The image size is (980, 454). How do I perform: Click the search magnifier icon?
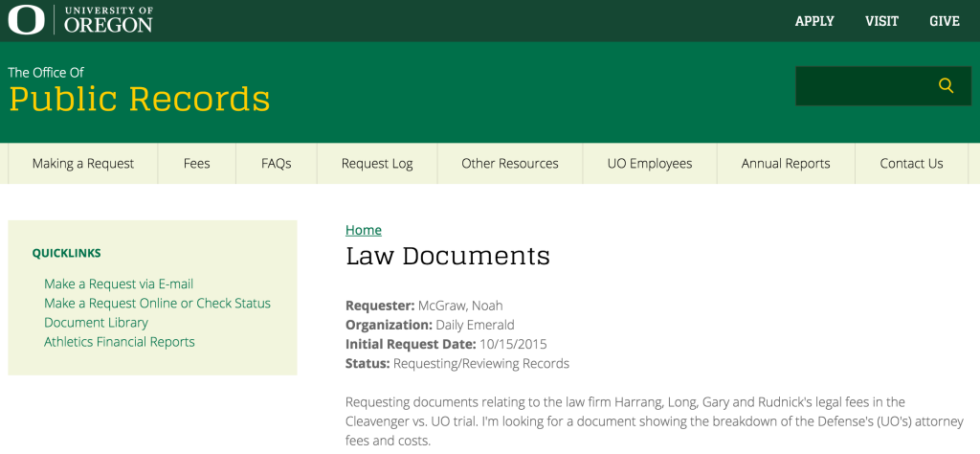tap(947, 85)
